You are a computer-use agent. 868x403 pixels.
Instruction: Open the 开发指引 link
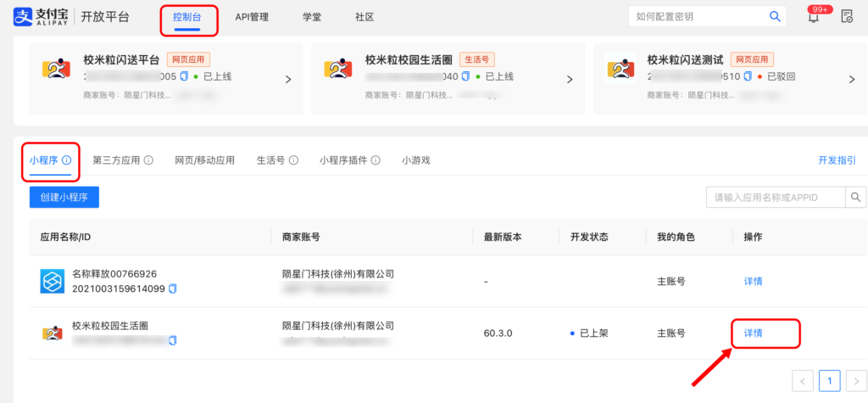coord(837,160)
